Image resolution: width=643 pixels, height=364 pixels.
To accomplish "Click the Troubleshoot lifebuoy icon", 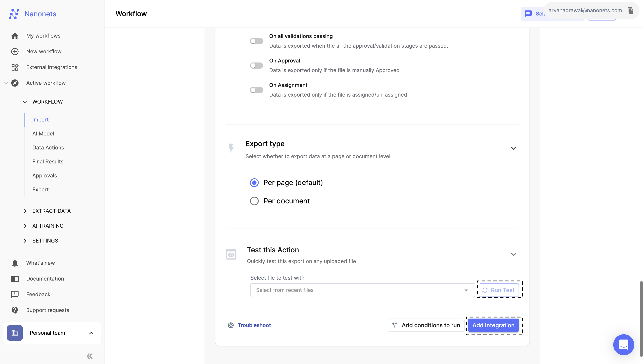I will coord(231,325).
